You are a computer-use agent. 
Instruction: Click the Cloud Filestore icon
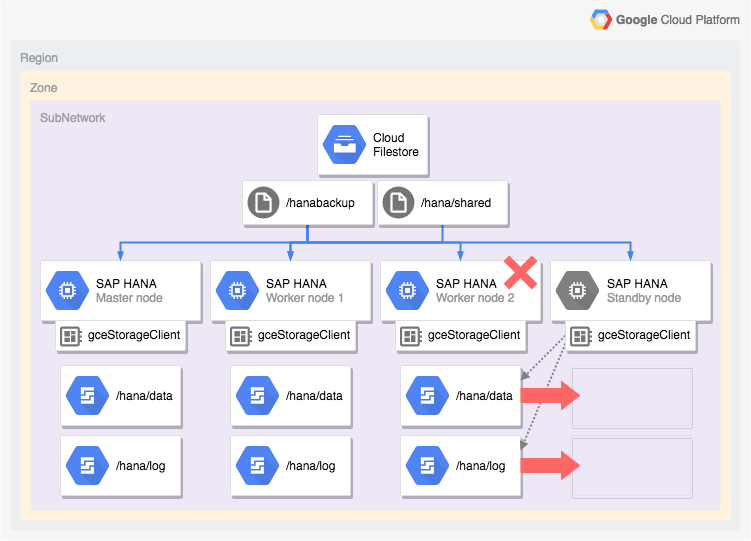[x=343, y=145]
